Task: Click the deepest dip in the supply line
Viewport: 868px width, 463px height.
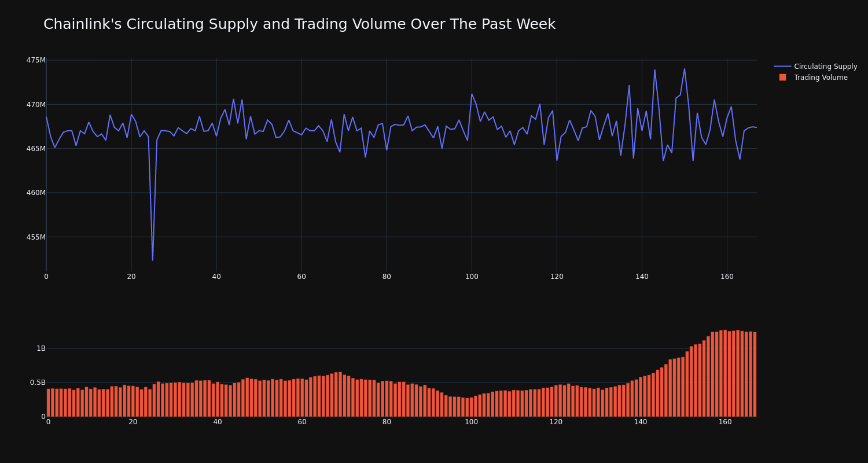Action: 153,260
